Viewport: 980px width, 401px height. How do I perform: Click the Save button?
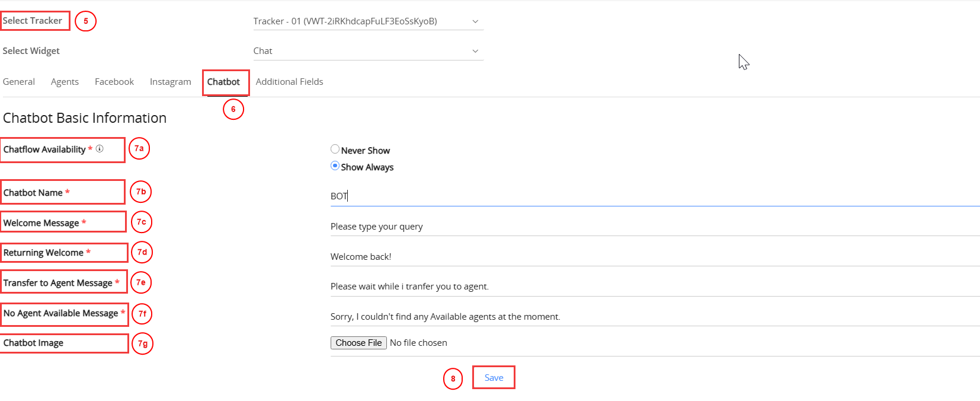tap(494, 378)
